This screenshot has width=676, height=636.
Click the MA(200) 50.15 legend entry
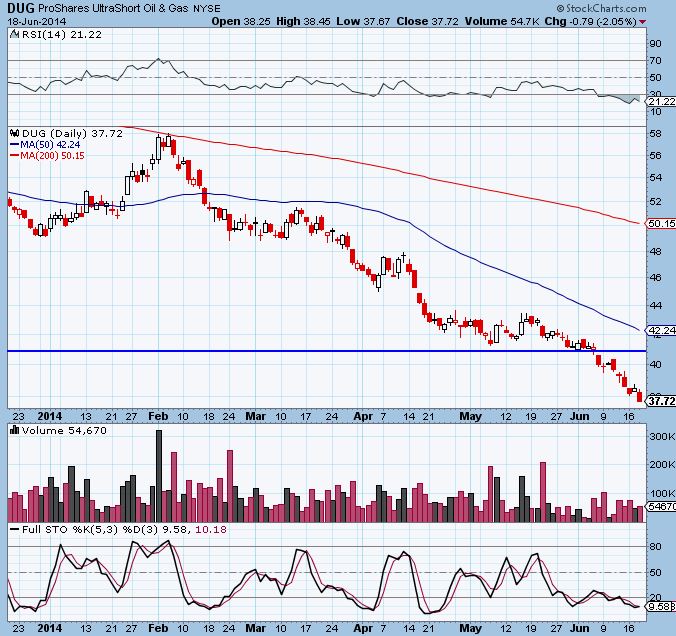click(x=47, y=155)
